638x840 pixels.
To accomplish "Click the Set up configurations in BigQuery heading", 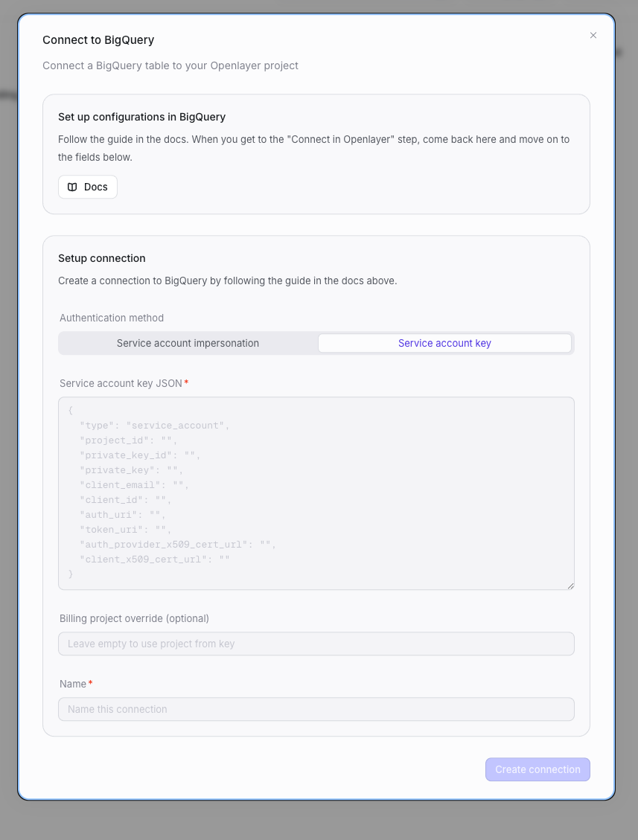I will [x=141, y=117].
